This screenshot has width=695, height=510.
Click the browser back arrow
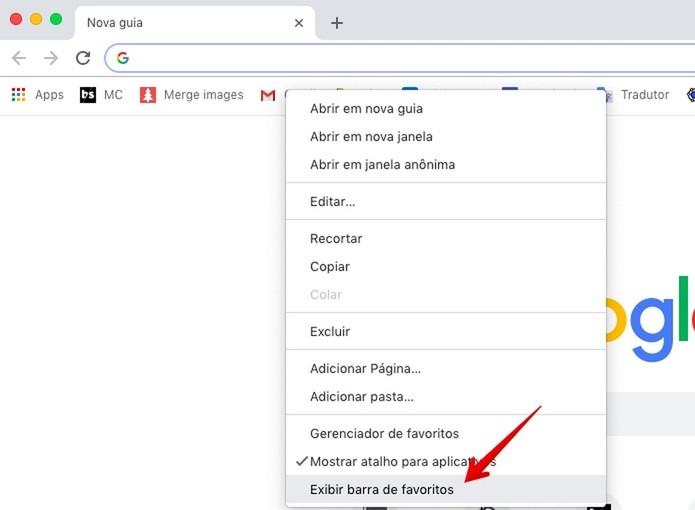tap(19, 58)
